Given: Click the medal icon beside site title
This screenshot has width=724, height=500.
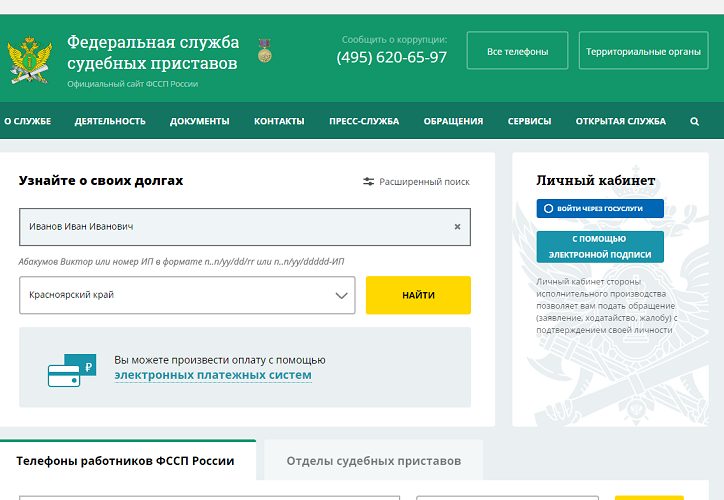Looking at the screenshot, I should click(265, 50).
